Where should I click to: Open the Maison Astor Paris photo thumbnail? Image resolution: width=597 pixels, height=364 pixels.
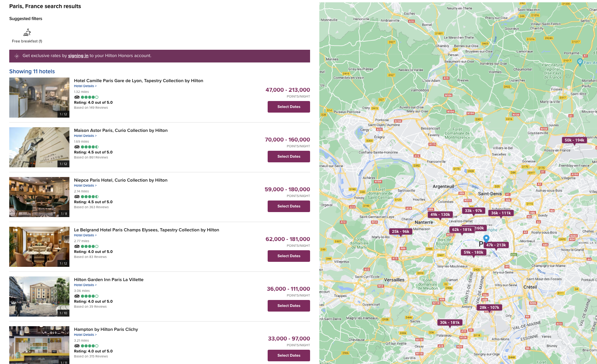tap(39, 147)
